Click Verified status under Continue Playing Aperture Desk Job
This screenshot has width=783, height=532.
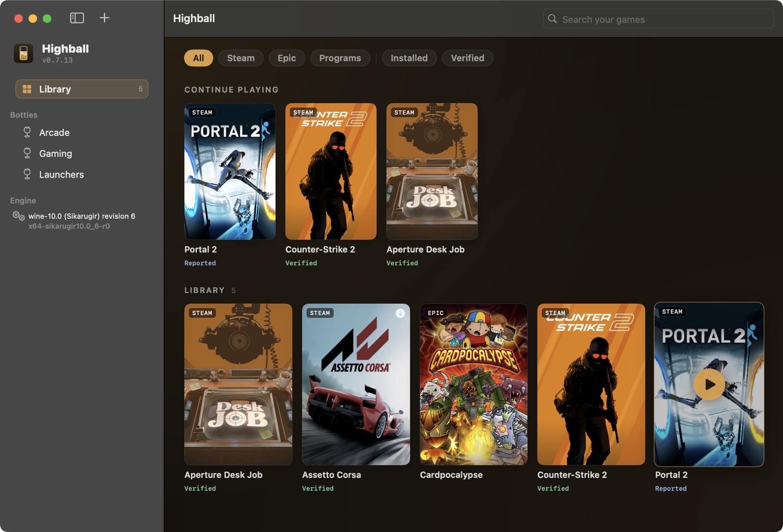(x=402, y=263)
